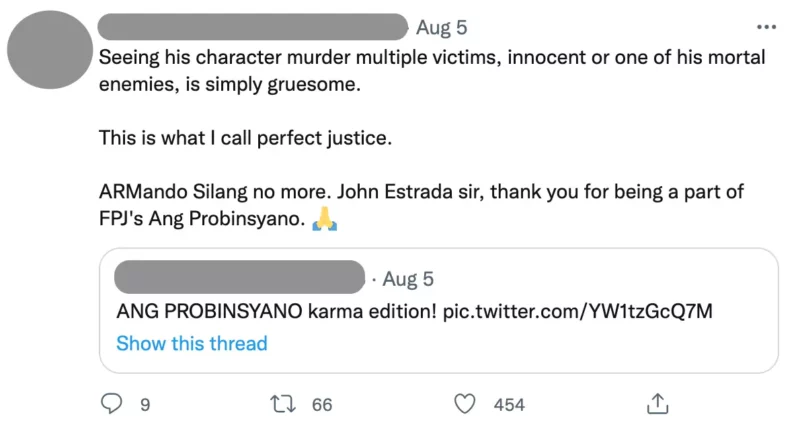Click the redacted author name in quoted tweet

238,277
